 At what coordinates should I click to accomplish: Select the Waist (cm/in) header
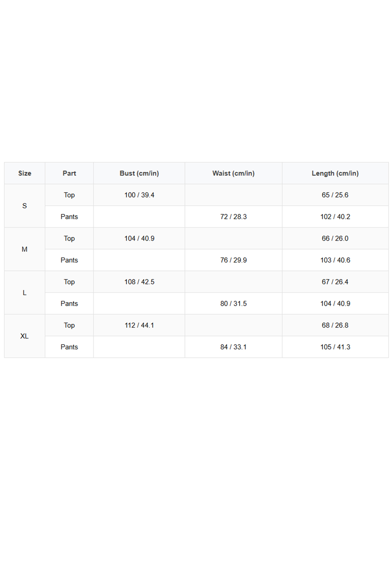tap(233, 173)
